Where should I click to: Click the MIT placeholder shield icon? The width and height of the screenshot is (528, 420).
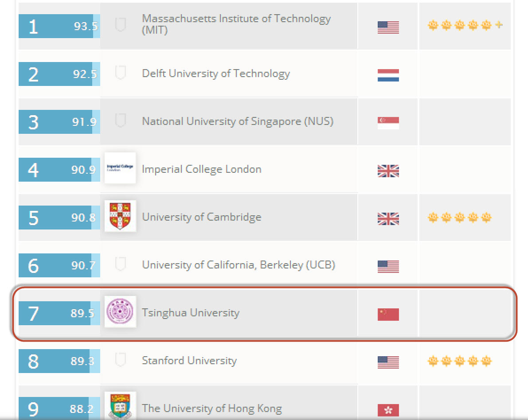pyautogui.click(x=121, y=24)
